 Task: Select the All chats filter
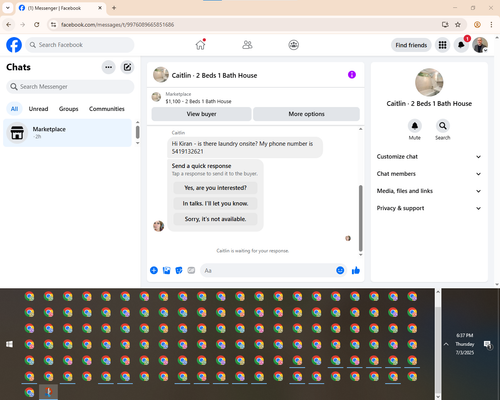tap(14, 109)
